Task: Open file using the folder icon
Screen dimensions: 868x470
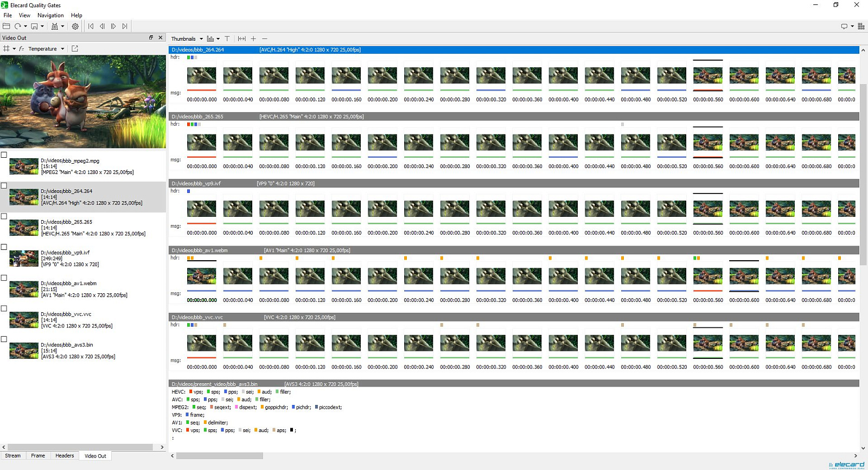Action: 7,26
